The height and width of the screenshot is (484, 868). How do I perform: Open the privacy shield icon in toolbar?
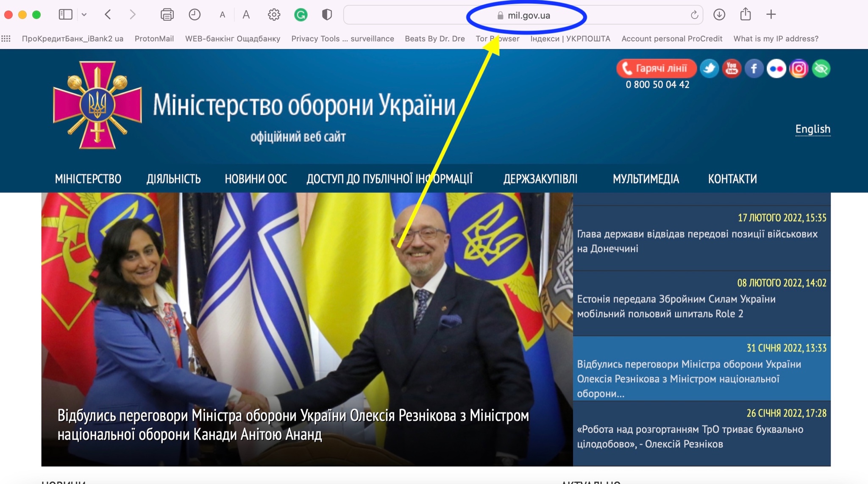pyautogui.click(x=326, y=15)
